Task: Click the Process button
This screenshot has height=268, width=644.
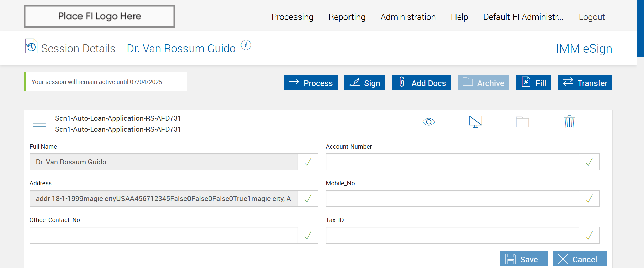Action: point(311,82)
